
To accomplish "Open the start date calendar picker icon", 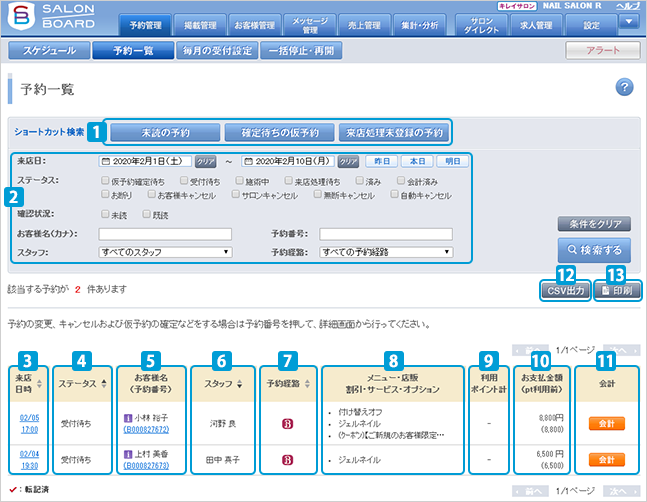I will (x=104, y=161).
